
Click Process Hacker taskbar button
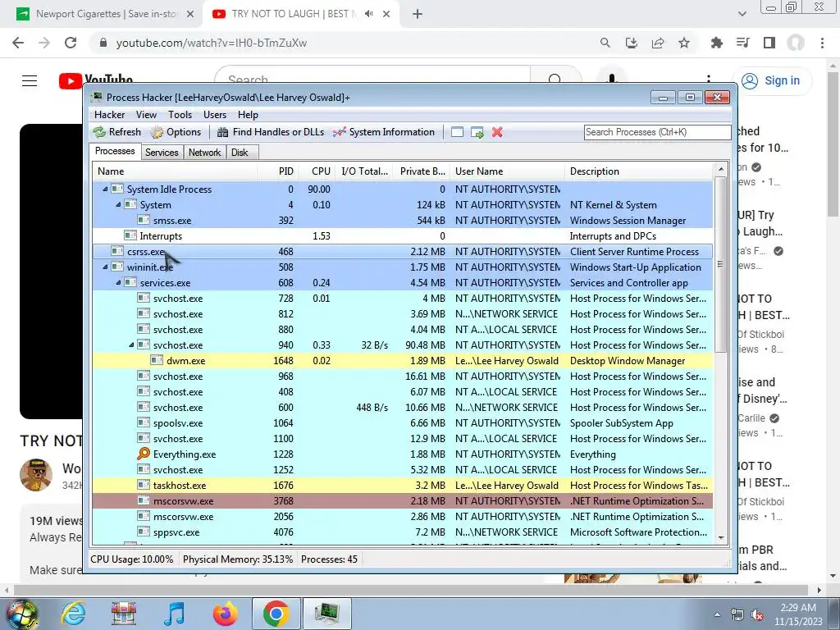click(326, 614)
